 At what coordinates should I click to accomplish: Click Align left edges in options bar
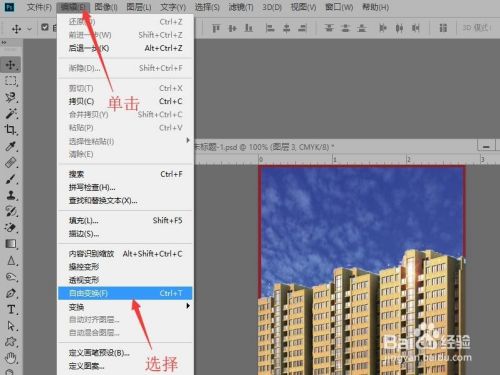coord(270,28)
